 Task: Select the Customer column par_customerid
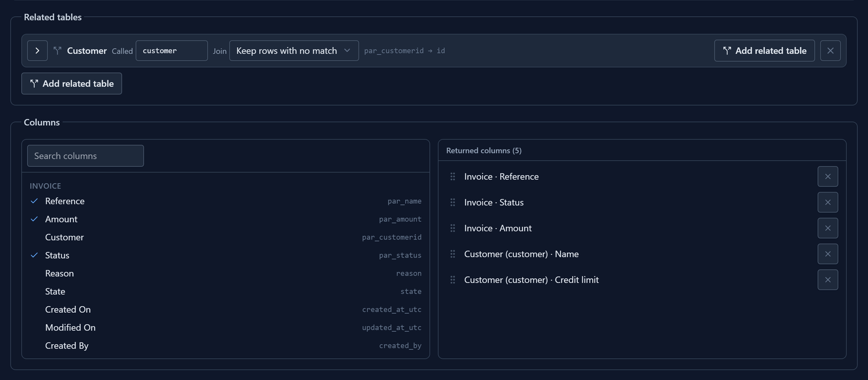[226, 237]
